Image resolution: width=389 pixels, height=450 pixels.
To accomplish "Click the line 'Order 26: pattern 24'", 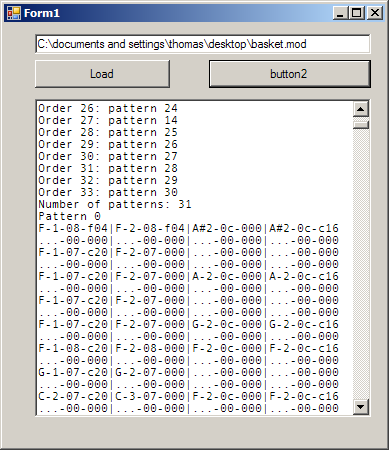I will 108,108.
